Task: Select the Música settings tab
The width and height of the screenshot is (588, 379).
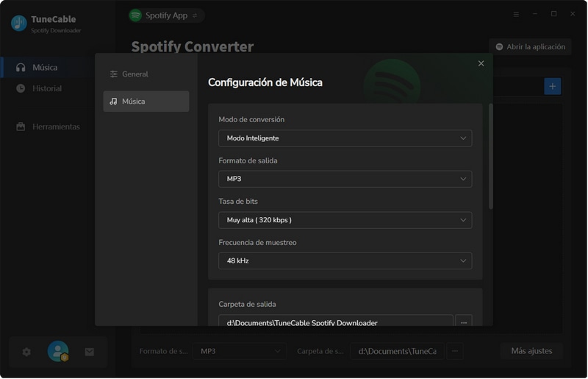Action: click(146, 102)
